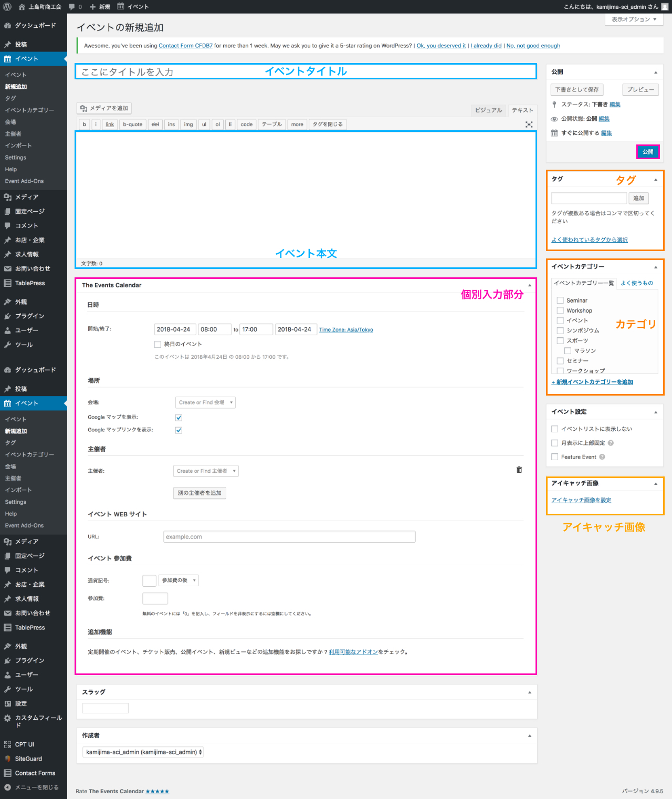Open the 作成者 author dropdown
The height and width of the screenshot is (799, 672).
click(x=143, y=752)
